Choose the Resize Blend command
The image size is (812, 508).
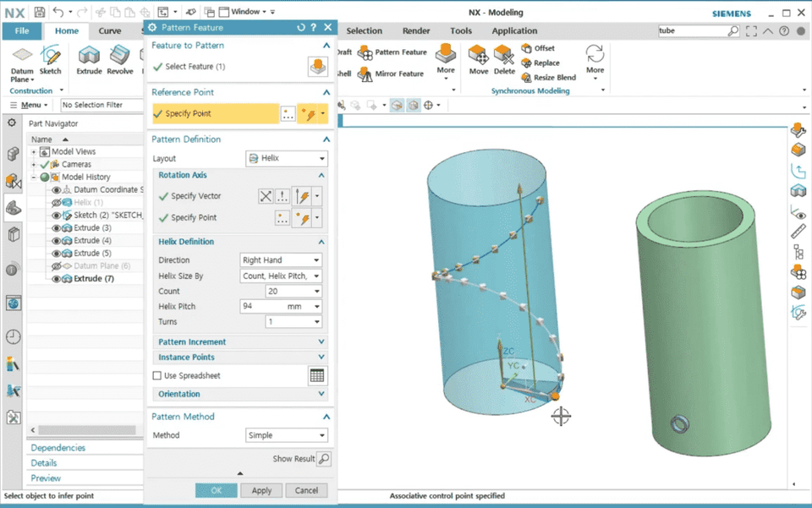point(548,78)
